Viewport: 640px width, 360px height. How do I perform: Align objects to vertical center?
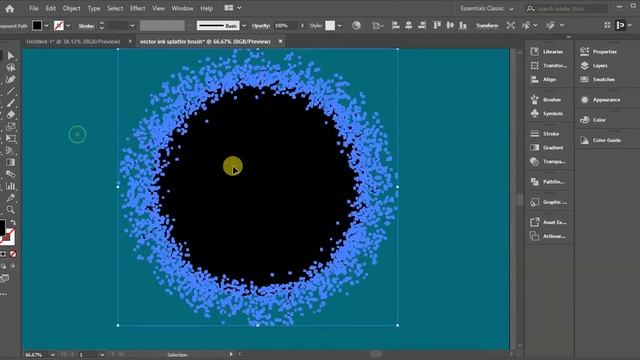[450, 25]
